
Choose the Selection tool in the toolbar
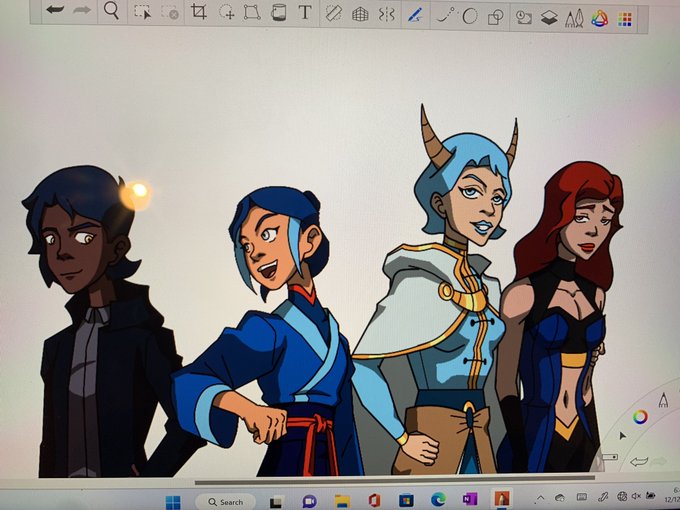click(x=142, y=12)
